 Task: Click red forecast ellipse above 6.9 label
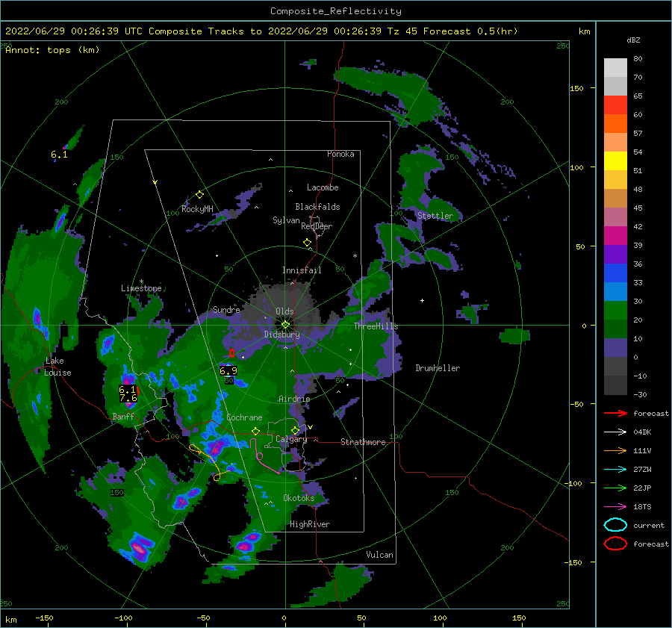[232, 353]
